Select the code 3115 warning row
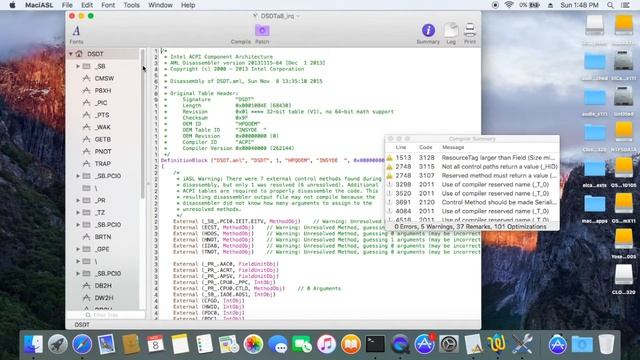640x360 pixels. click(472, 167)
